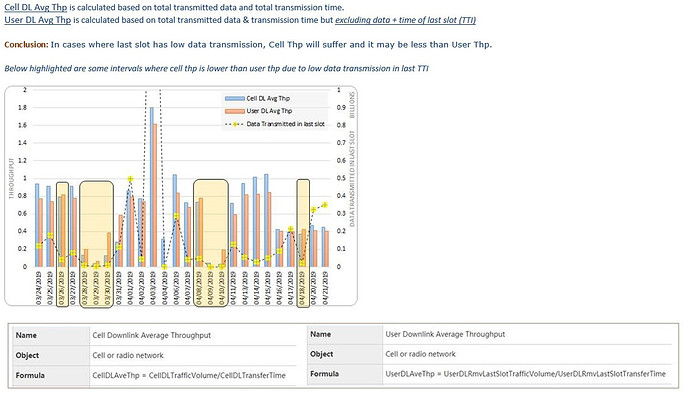
Task: Click the yellow data marker at 04/01/2019 peak
Action: 130,179
